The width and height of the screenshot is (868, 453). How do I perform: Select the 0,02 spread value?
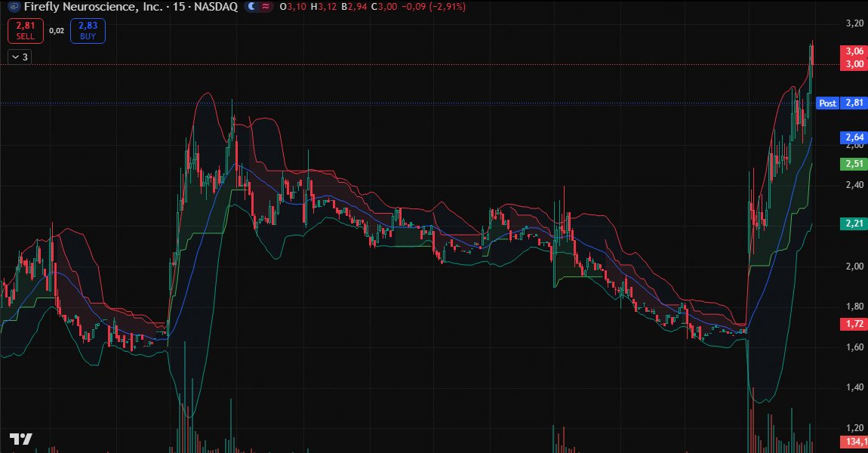coord(57,31)
